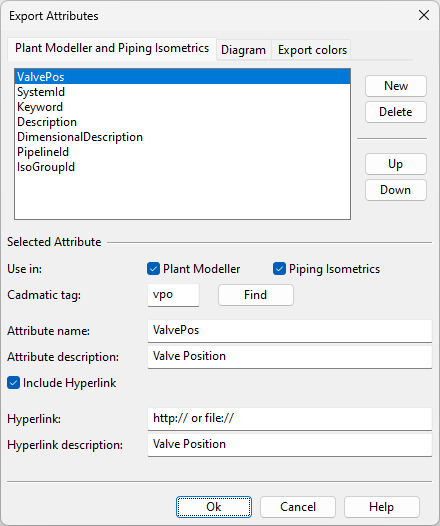Screen dimensions: 440x526
Task: Open the Export colors tab
Action: coord(312,50)
